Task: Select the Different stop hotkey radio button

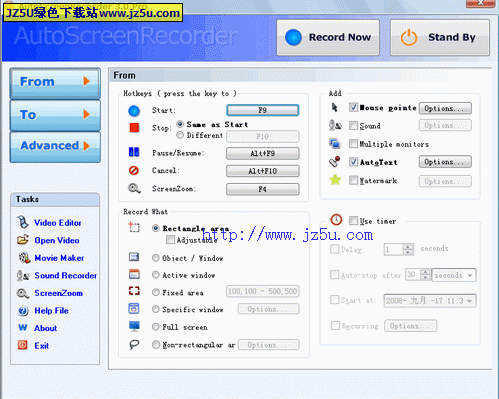Action: (180, 135)
